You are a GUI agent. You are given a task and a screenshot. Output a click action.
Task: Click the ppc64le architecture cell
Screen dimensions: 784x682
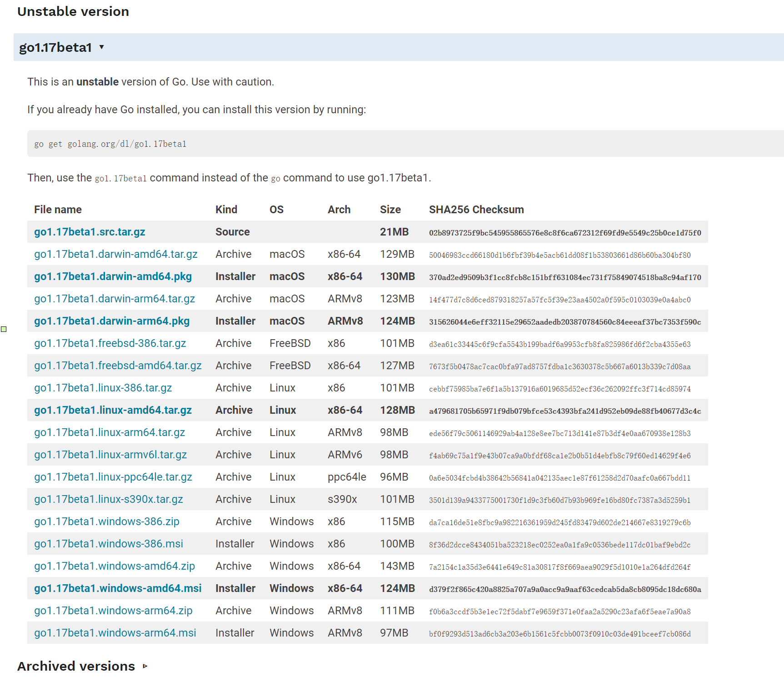click(x=347, y=477)
